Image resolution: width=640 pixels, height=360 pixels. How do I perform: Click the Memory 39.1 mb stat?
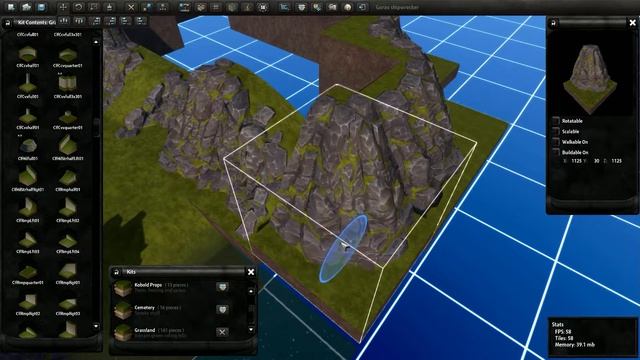[x=574, y=345]
